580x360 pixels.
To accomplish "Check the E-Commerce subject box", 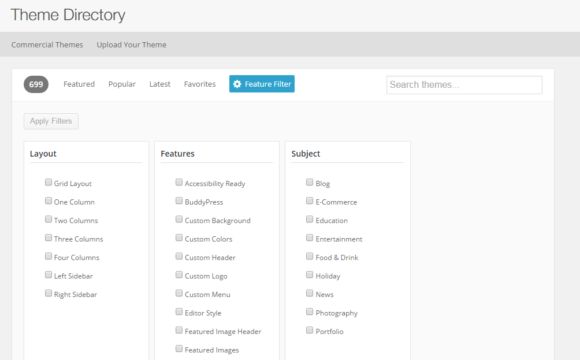I will coord(310,201).
